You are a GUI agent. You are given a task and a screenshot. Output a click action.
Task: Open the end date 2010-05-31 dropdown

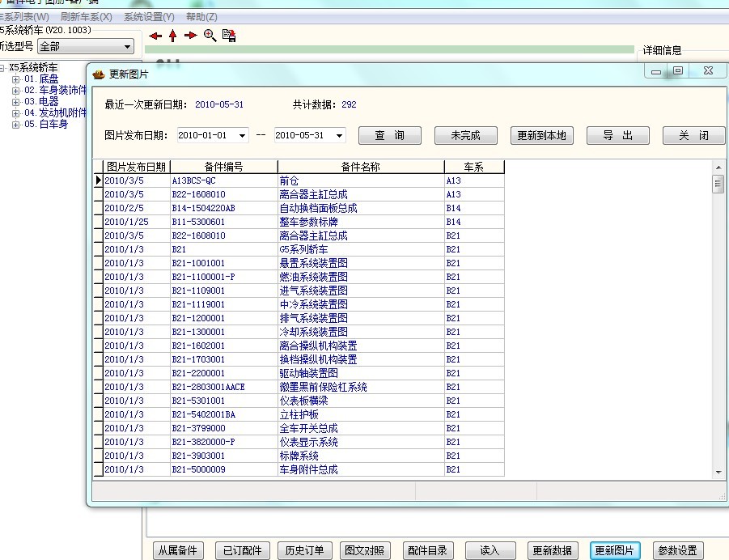coord(338,136)
